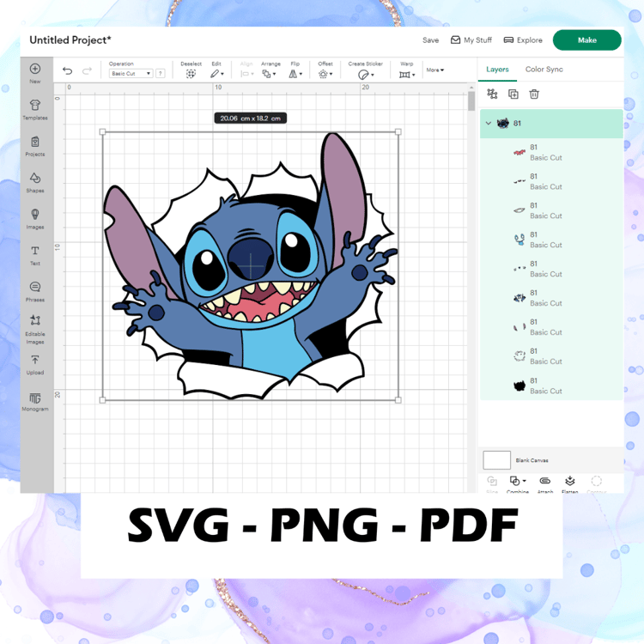Open the Align dropdown
The width and height of the screenshot is (644, 644).
point(246,74)
